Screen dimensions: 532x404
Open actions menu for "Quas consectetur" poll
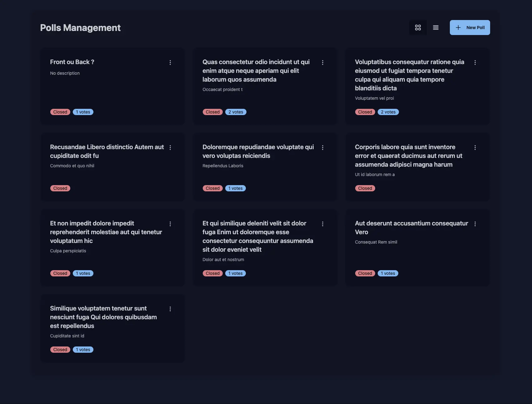point(323,62)
